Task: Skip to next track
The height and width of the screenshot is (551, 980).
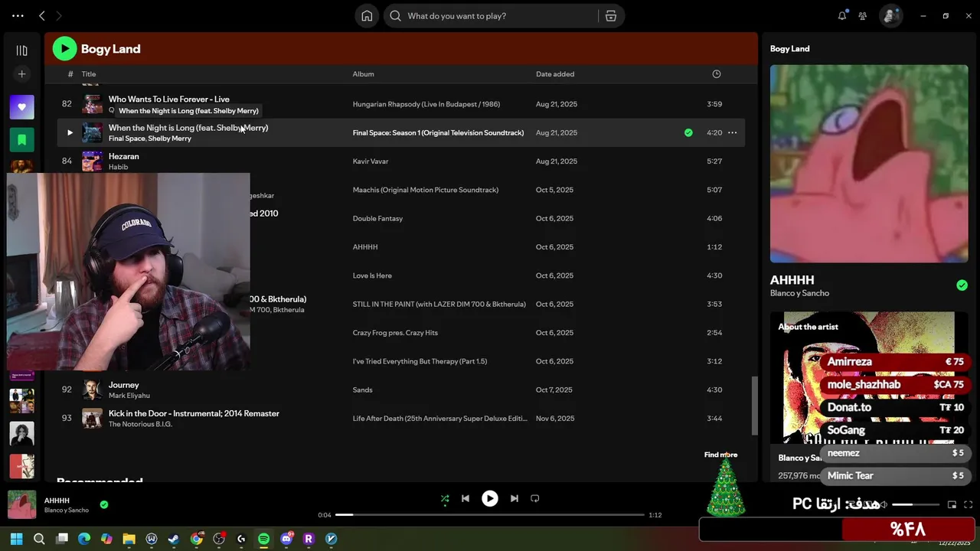Action: tap(514, 498)
